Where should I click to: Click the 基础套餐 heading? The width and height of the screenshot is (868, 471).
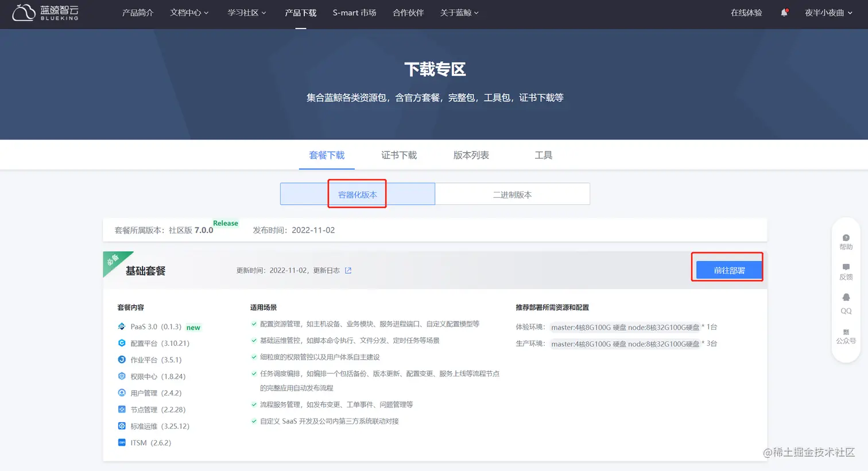point(146,271)
